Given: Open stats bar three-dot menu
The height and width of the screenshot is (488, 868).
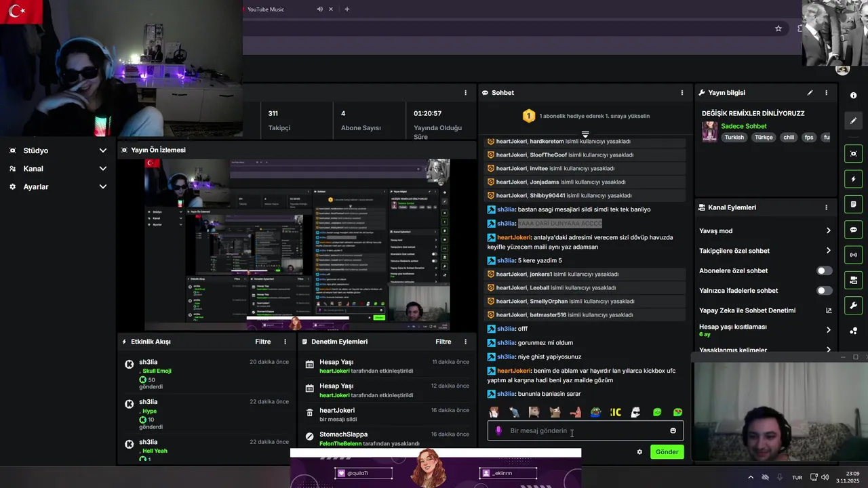Looking at the screenshot, I should click(x=465, y=93).
